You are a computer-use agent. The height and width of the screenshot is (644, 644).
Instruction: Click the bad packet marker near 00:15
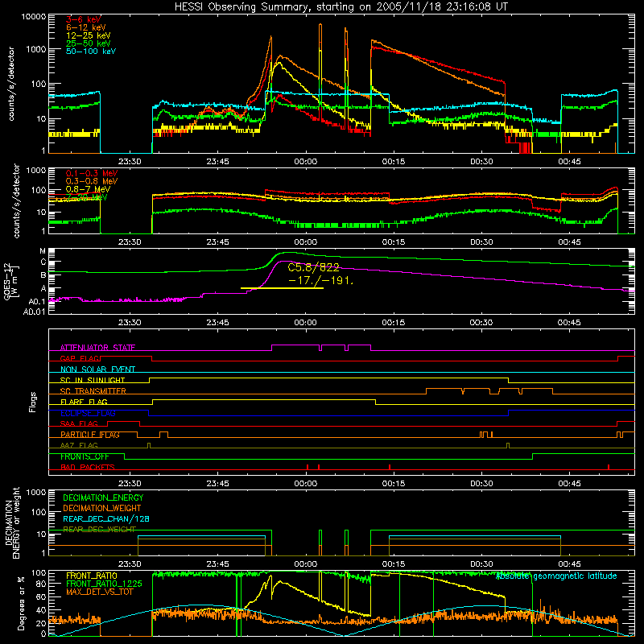pyautogui.click(x=390, y=467)
